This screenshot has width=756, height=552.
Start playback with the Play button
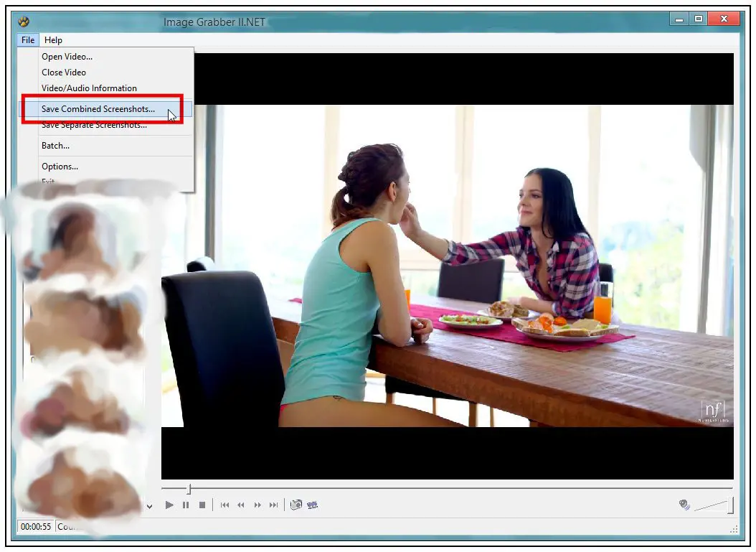point(169,505)
